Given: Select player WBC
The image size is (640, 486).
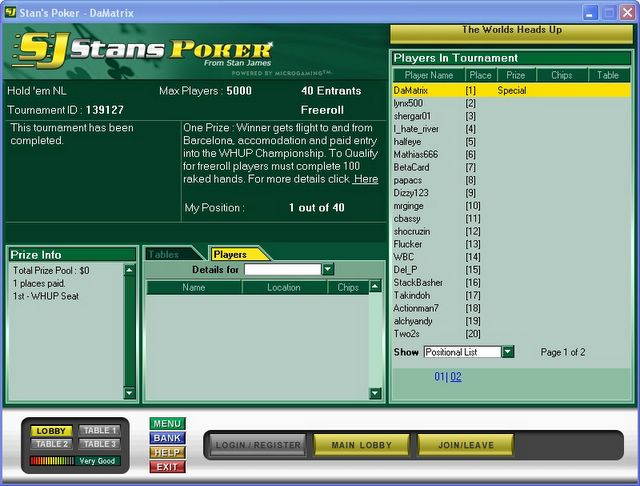Looking at the screenshot, I should point(511,257).
